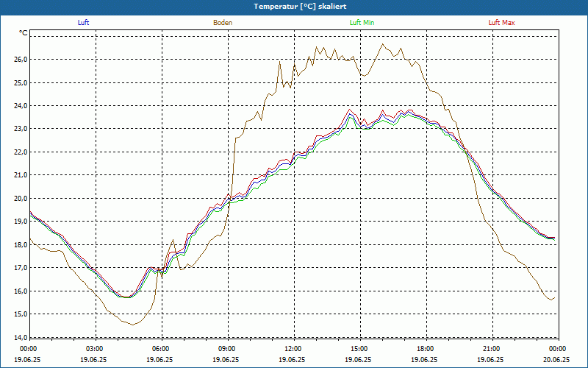Click the blue Luft legend label
Screen dimensions: 588x368
click(83, 23)
